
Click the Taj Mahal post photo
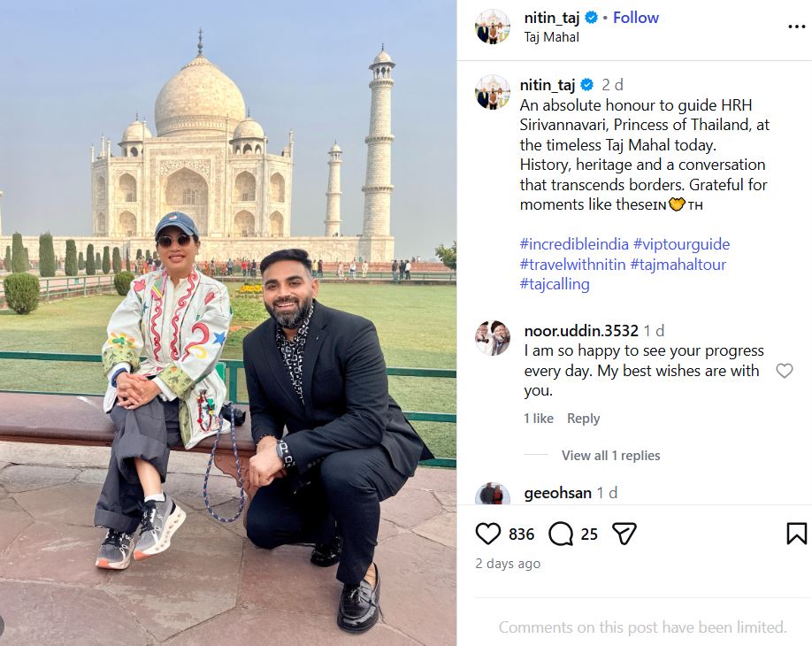pyautogui.click(x=228, y=323)
